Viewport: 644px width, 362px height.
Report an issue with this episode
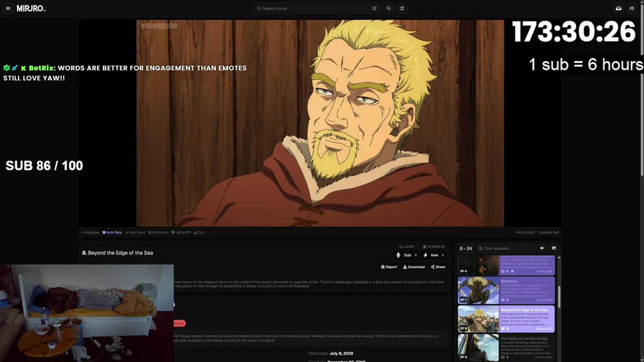click(x=389, y=267)
